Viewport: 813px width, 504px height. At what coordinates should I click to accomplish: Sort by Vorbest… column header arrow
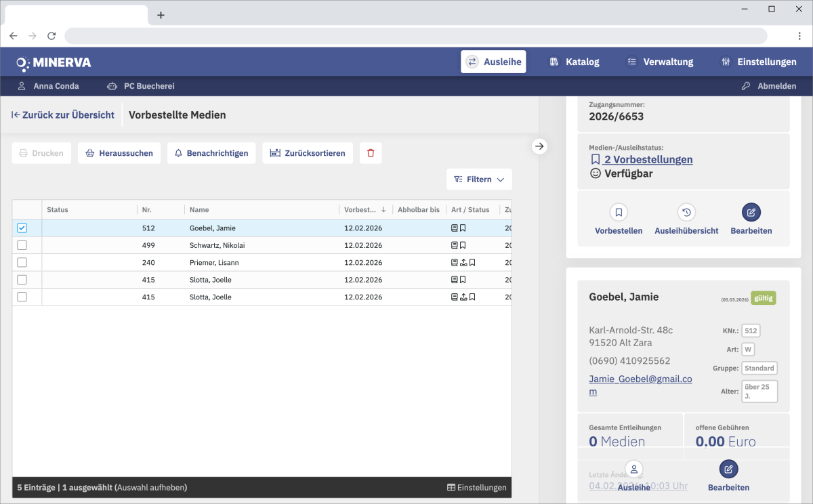(383, 210)
